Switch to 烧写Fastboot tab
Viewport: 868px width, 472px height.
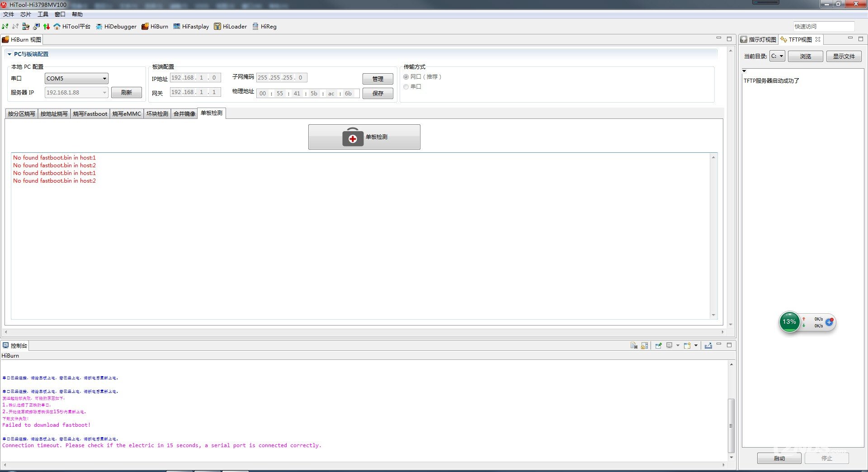click(90, 114)
